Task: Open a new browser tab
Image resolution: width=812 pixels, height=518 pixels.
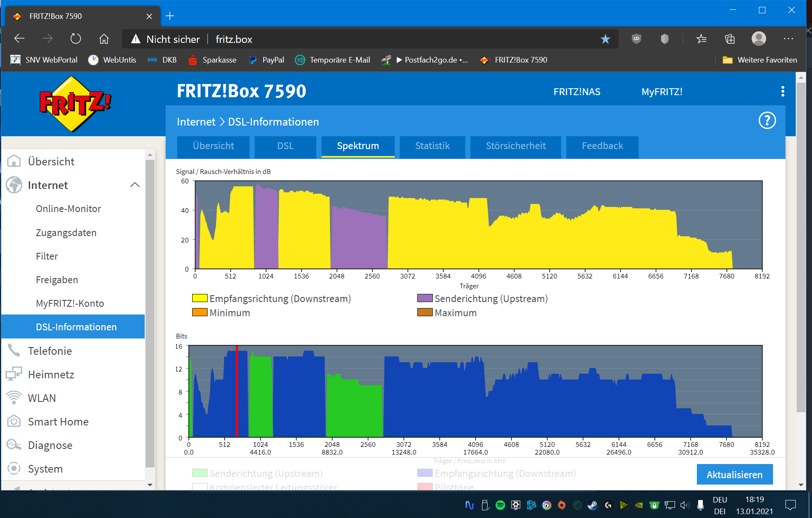Action: coord(170,16)
